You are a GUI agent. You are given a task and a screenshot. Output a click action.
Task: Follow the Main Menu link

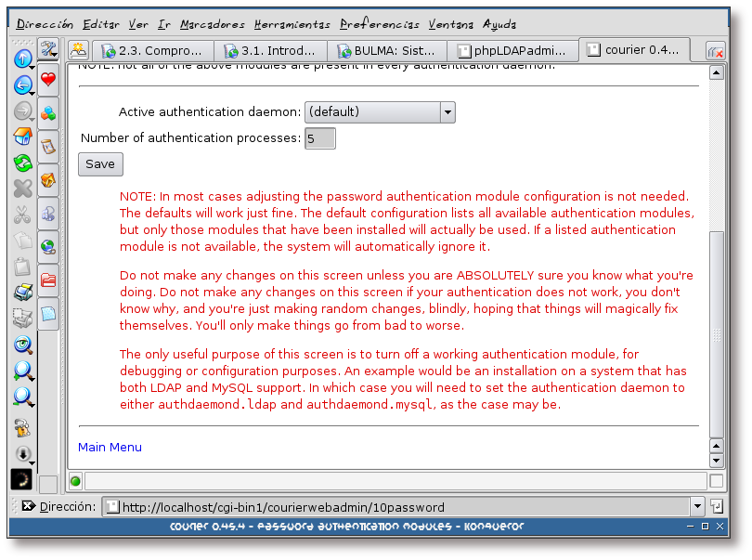coord(110,447)
